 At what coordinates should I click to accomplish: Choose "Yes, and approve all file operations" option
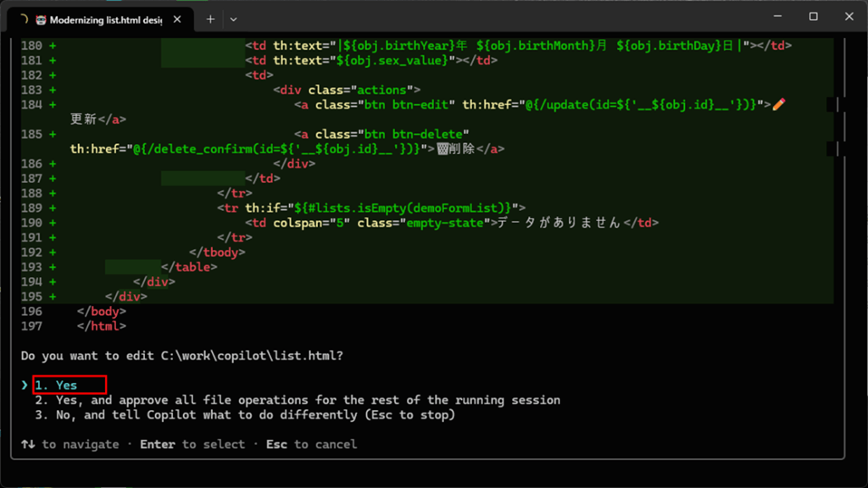[298, 400]
